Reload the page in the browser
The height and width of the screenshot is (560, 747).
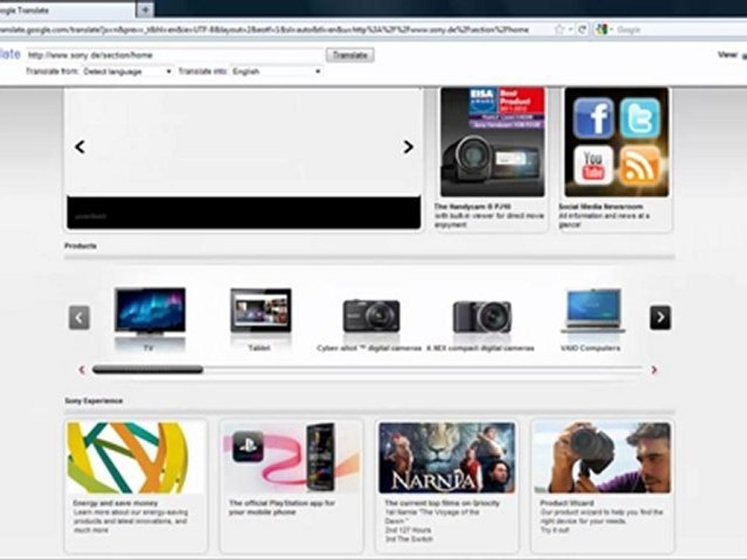click(x=582, y=30)
